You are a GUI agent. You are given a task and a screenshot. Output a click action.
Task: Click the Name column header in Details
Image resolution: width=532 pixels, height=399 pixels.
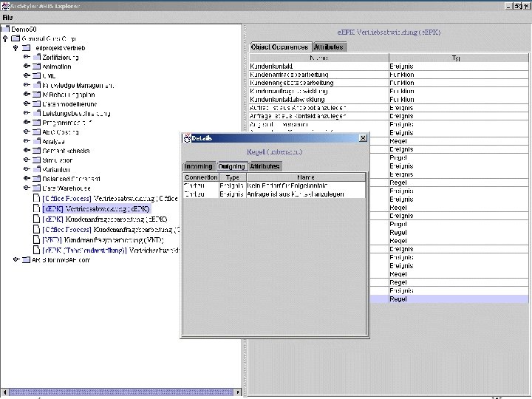(x=306, y=177)
